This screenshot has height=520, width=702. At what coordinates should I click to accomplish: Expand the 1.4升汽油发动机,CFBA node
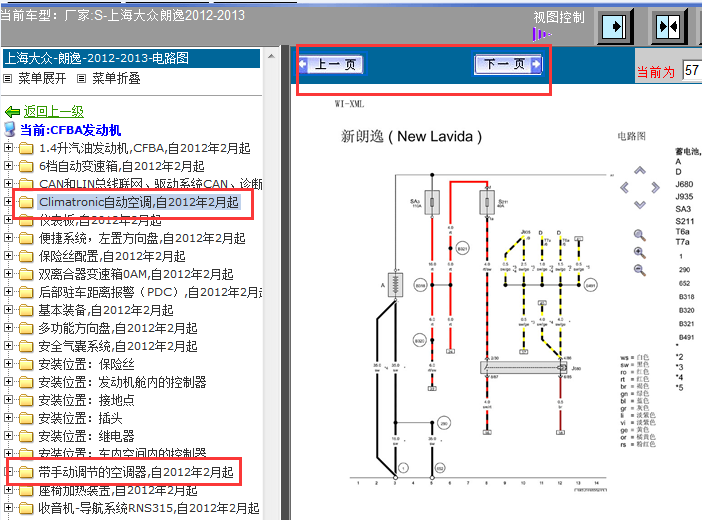point(8,147)
